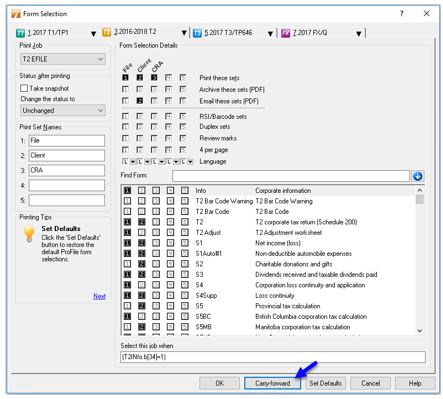Switch to the 1 2017 T1/TP1 tab

pyautogui.click(x=48, y=33)
